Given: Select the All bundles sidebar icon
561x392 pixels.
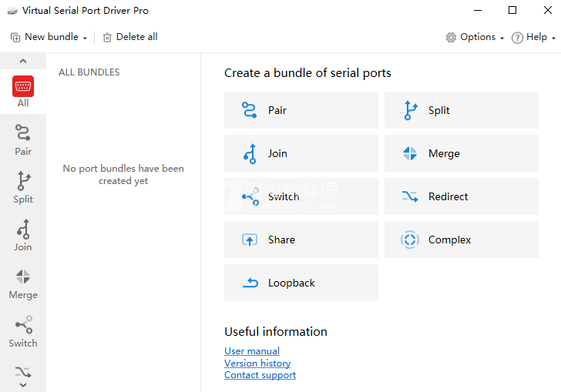Looking at the screenshot, I should point(23,86).
